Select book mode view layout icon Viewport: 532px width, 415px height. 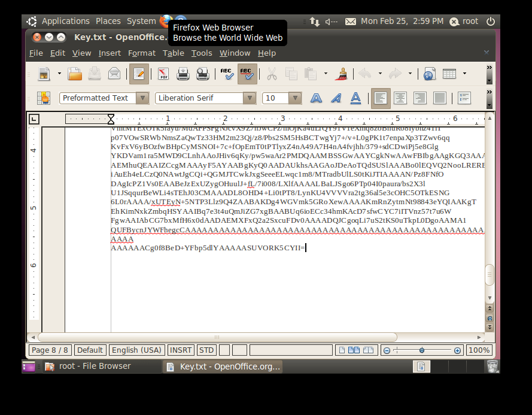tap(369, 350)
